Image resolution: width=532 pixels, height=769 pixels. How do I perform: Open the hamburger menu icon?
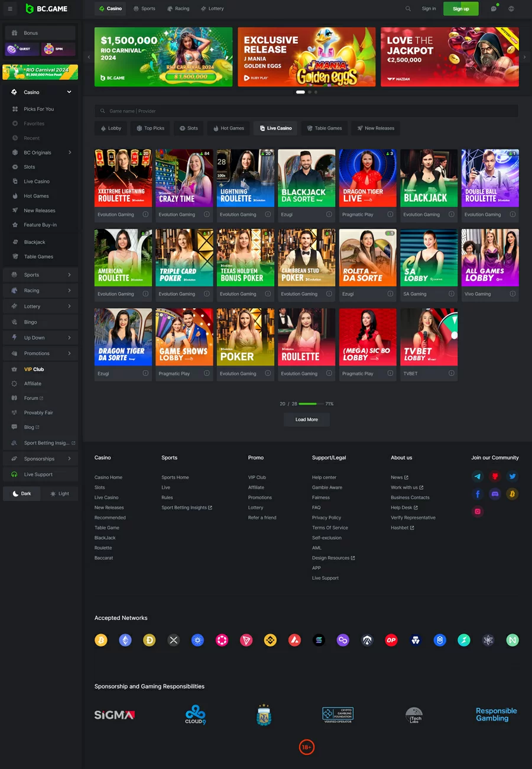pos(10,9)
